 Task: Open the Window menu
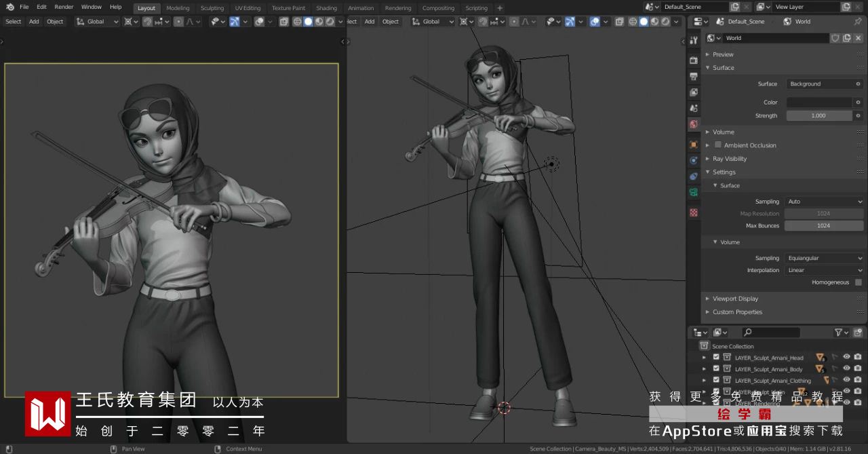[x=92, y=7]
